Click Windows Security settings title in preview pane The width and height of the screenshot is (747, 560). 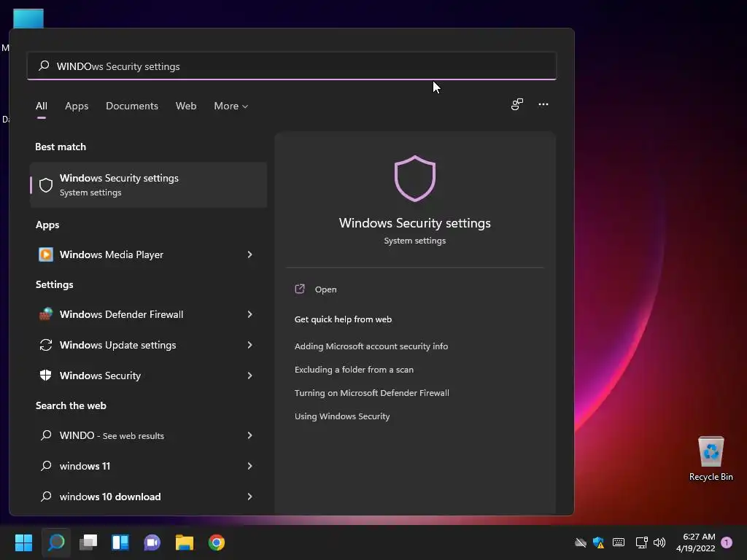415,223
